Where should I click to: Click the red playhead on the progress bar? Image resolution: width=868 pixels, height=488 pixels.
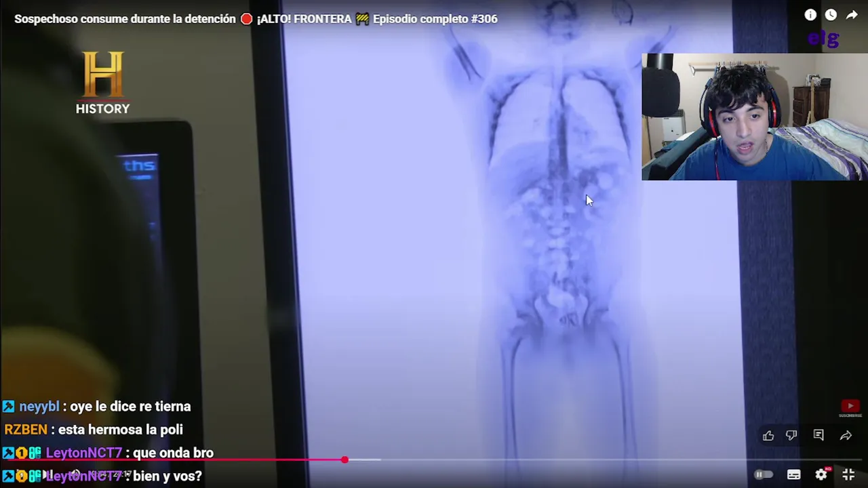(x=344, y=460)
